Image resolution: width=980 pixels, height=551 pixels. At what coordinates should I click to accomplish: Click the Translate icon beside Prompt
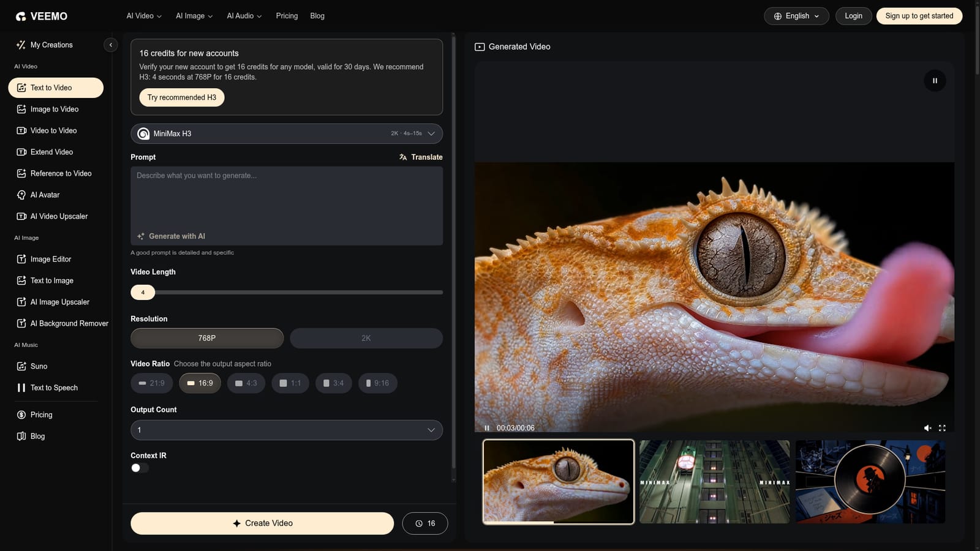[x=403, y=157]
